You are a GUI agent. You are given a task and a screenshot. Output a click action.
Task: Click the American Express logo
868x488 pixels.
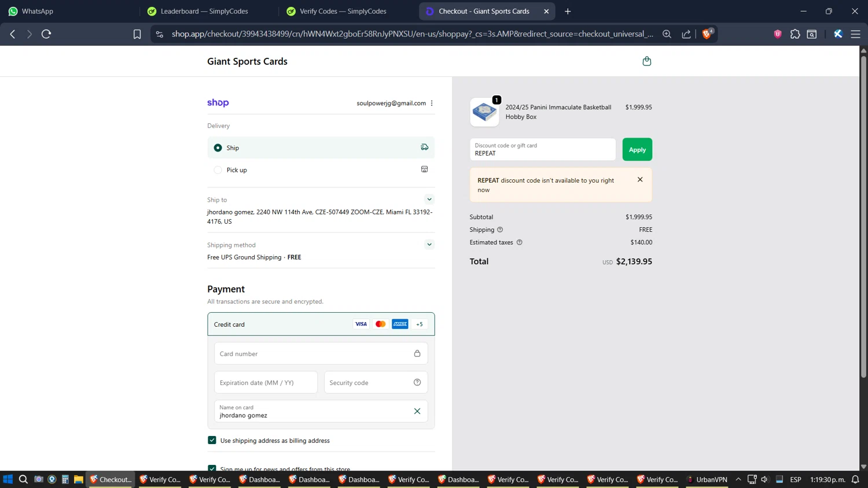[x=400, y=324]
